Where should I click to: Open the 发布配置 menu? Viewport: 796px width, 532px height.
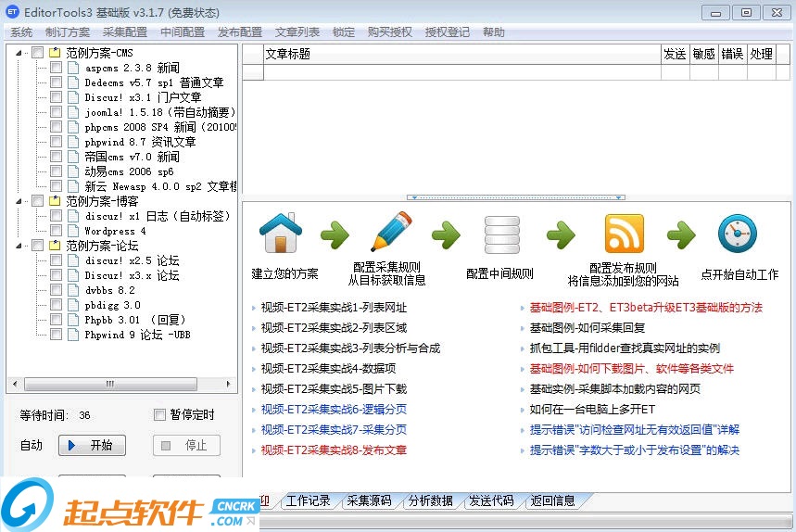point(240,32)
